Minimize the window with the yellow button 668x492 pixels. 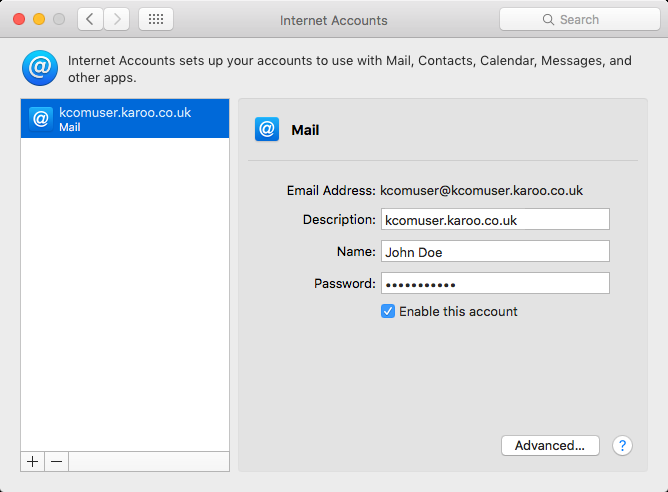point(40,19)
